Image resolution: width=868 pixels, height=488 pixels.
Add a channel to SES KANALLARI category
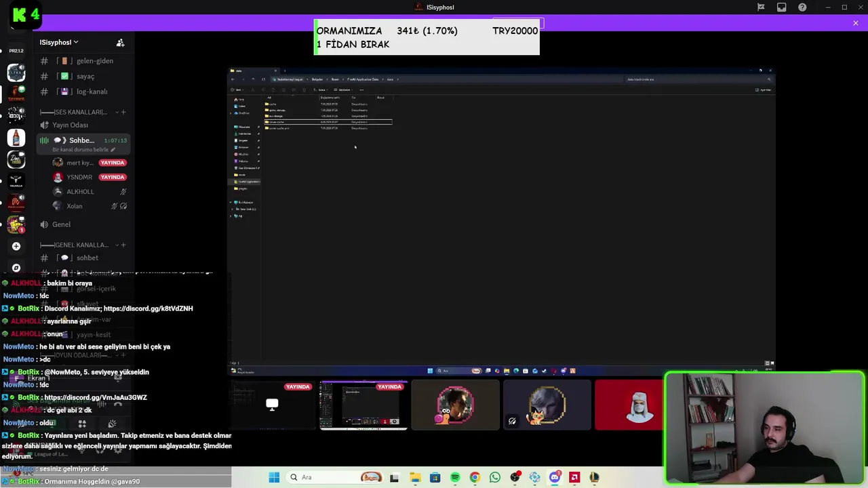click(123, 112)
